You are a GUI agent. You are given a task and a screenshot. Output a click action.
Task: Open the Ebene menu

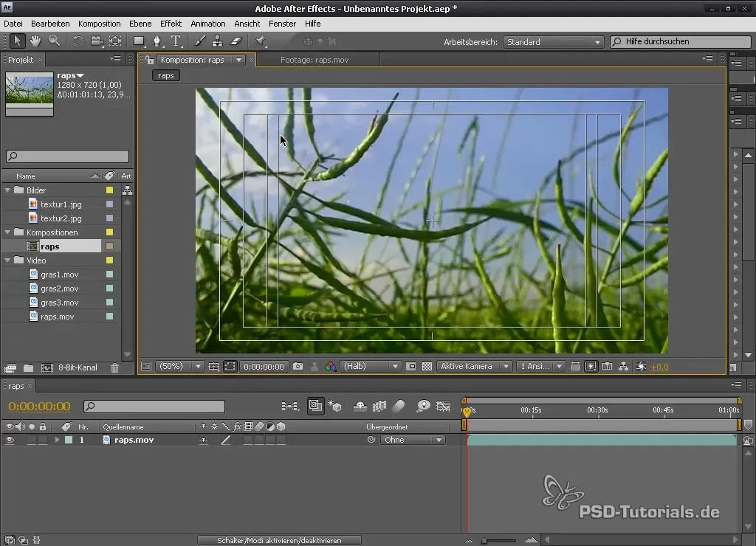[x=140, y=24]
